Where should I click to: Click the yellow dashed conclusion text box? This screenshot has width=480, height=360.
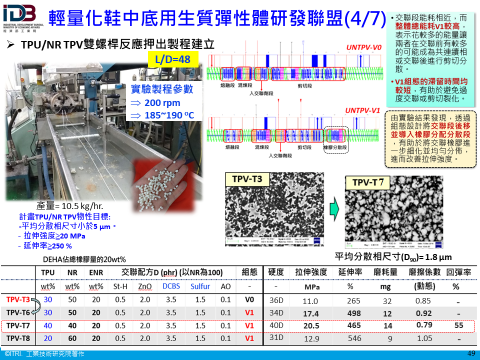click(x=431, y=139)
